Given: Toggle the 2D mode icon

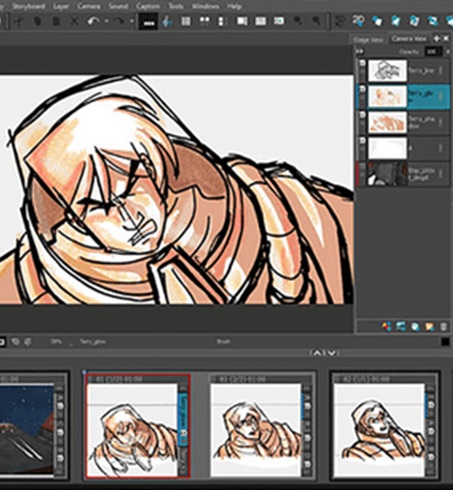Looking at the screenshot, I should pyautogui.click(x=358, y=21).
